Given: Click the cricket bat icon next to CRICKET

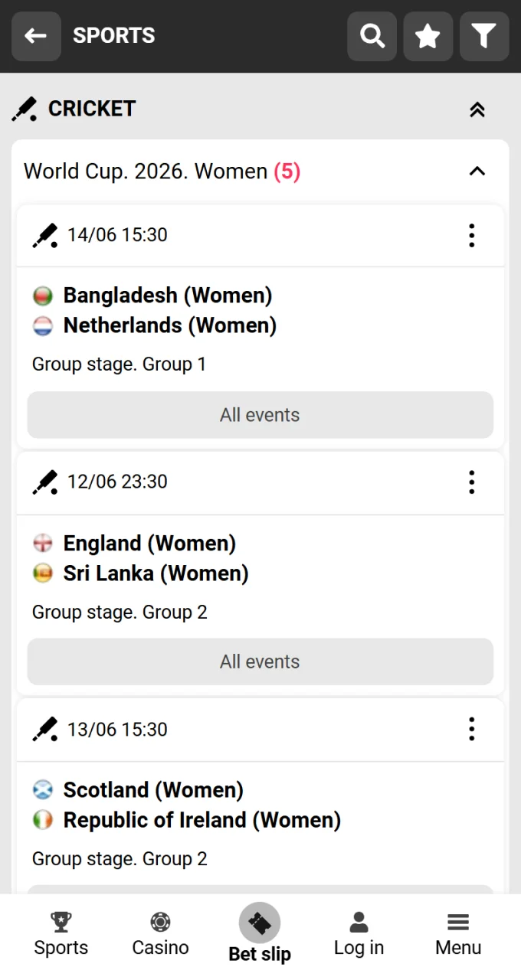Looking at the screenshot, I should 24,109.
